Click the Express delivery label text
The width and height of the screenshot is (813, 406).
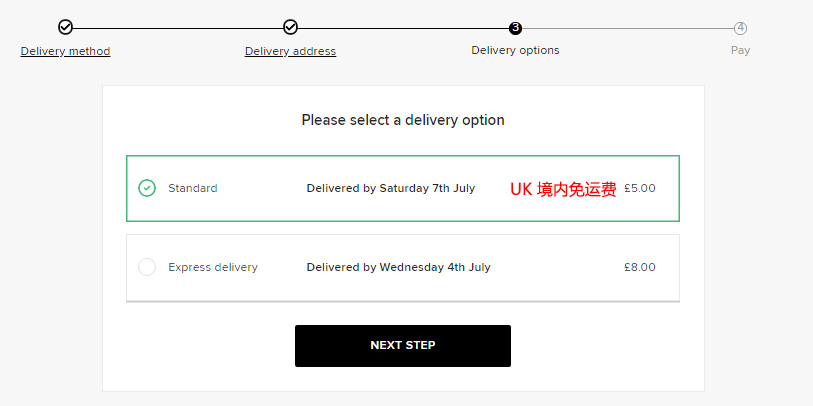tap(213, 267)
